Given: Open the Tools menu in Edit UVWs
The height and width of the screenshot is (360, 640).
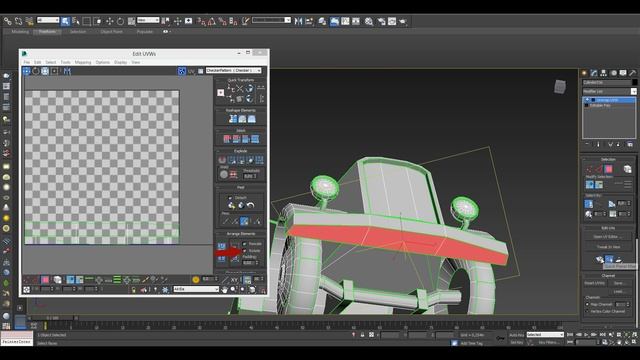Looking at the screenshot, I should [x=65, y=62].
